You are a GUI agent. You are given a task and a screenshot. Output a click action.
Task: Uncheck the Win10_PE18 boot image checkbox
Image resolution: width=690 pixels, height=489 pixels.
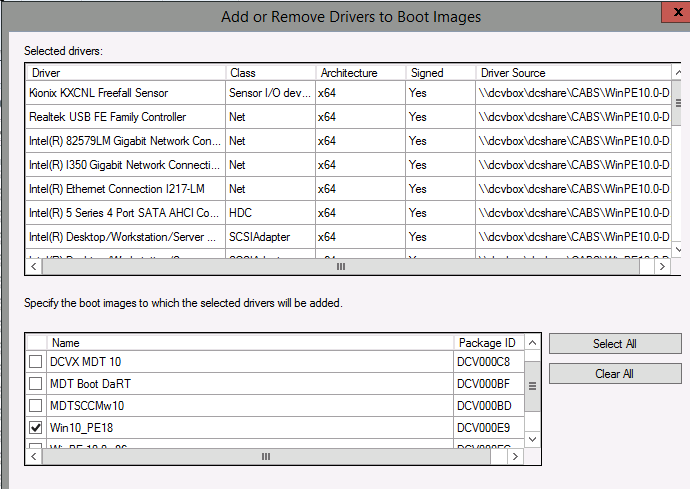pyautogui.click(x=36, y=427)
